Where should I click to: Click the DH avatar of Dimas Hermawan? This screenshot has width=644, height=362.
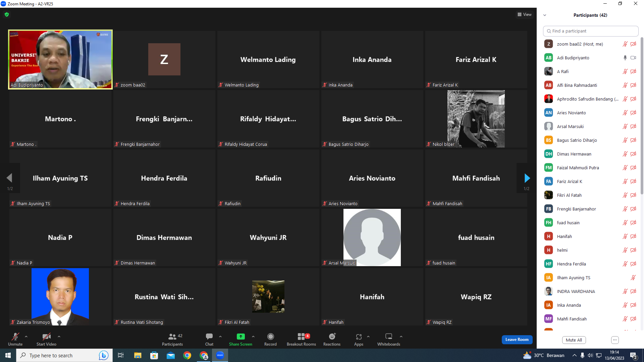click(548, 154)
